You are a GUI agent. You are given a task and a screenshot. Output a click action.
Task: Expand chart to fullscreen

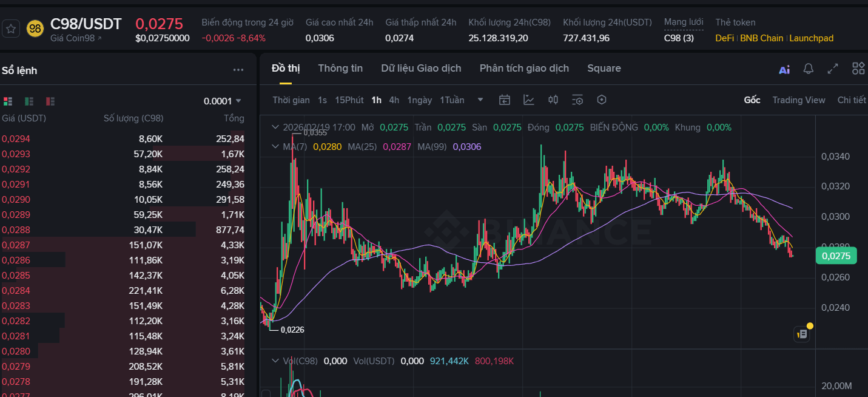[833, 69]
